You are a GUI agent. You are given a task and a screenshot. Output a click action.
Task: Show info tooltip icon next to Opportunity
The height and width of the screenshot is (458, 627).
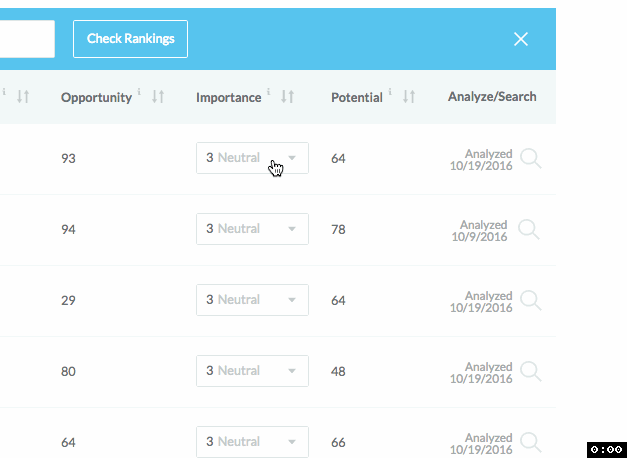pos(139,92)
